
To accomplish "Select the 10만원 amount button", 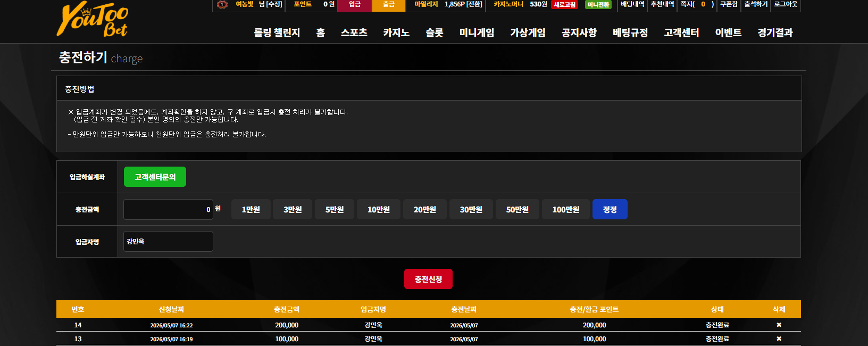I will pos(379,209).
